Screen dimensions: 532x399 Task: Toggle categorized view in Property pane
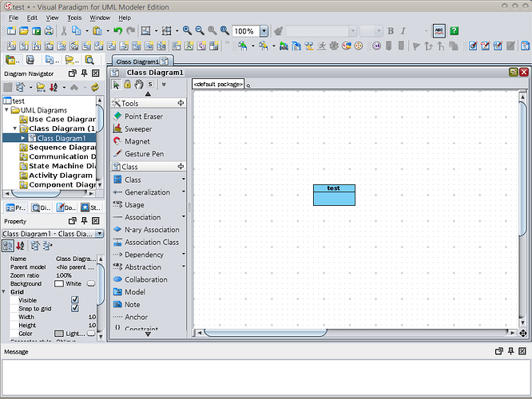coord(8,246)
